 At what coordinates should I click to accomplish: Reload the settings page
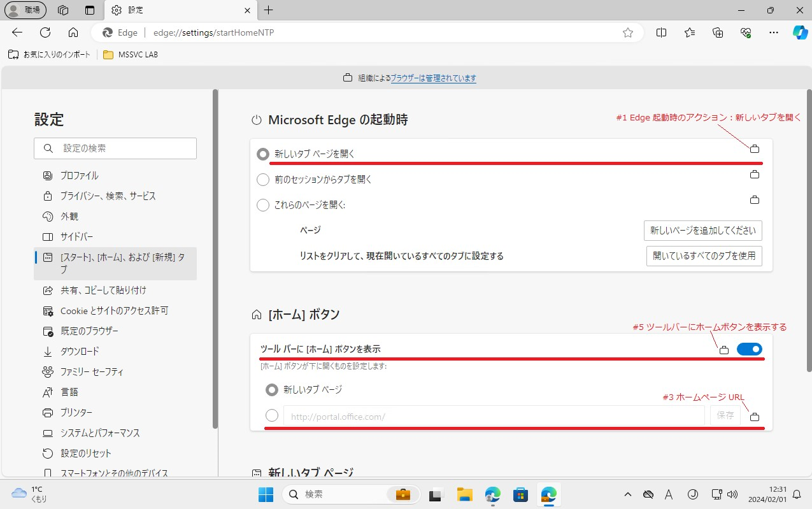45,32
